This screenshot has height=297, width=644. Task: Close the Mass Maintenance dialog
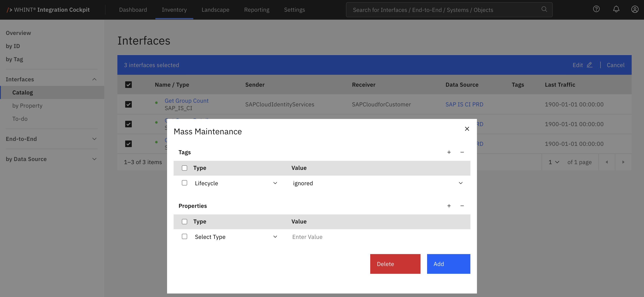(467, 129)
